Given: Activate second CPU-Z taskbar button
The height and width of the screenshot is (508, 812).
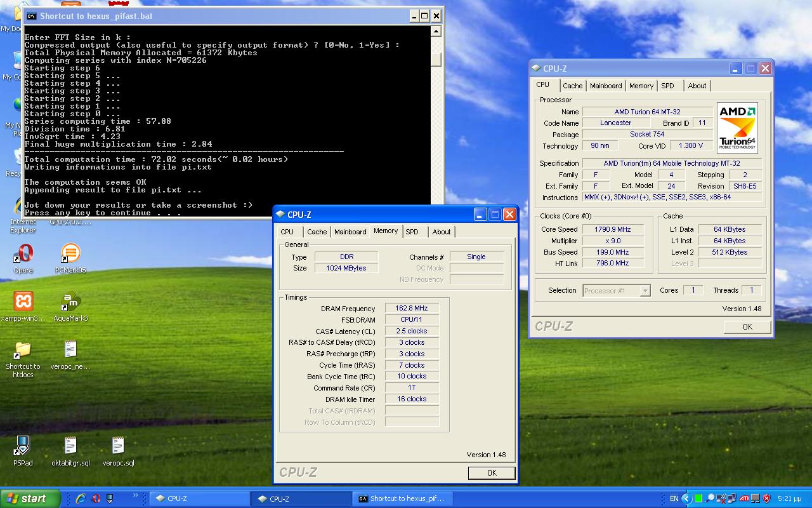Looking at the screenshot, I should tap(301, 499).
